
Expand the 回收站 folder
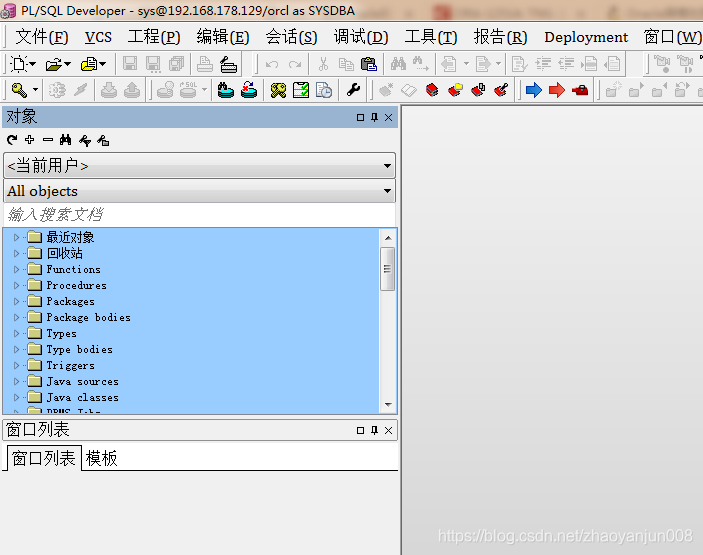coord(16,253)
